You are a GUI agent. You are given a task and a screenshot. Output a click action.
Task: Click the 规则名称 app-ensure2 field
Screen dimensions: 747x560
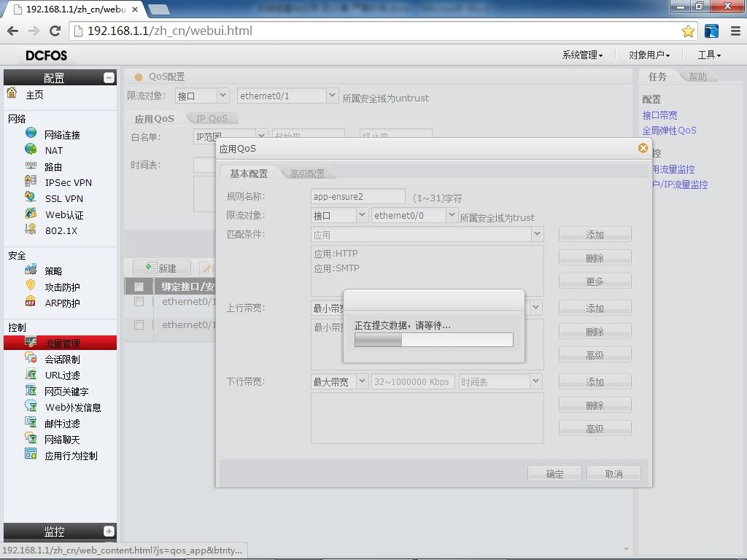coord(358,196)
